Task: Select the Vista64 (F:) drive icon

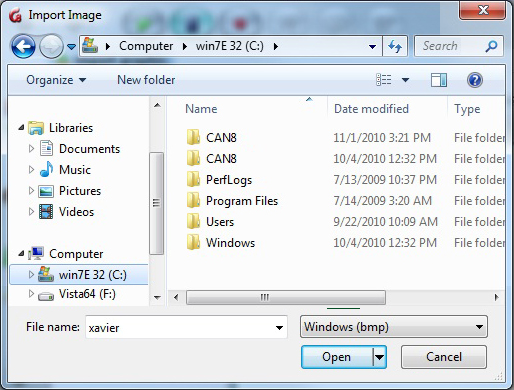Action: coord(46,295)
